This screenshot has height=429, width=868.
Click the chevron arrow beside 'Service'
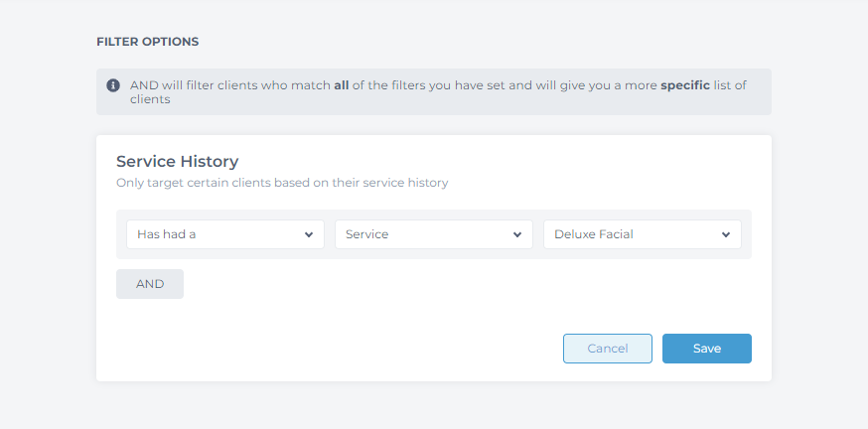(x=517, y=234)
